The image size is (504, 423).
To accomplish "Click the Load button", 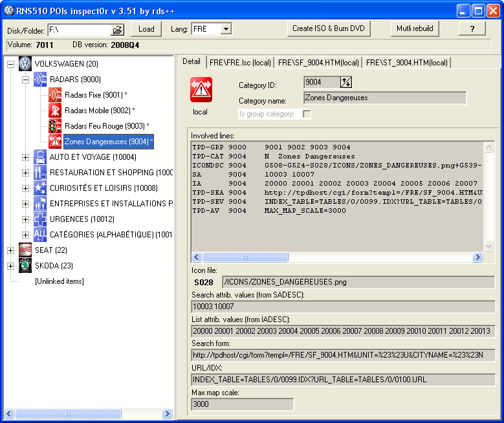I will pyautogui.click(x=146, y=29).
